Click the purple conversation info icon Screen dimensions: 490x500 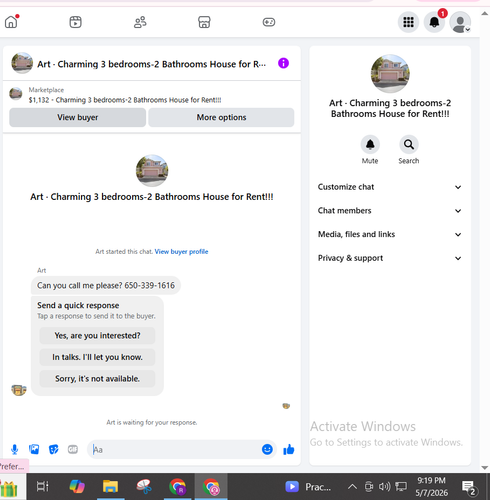283,63
